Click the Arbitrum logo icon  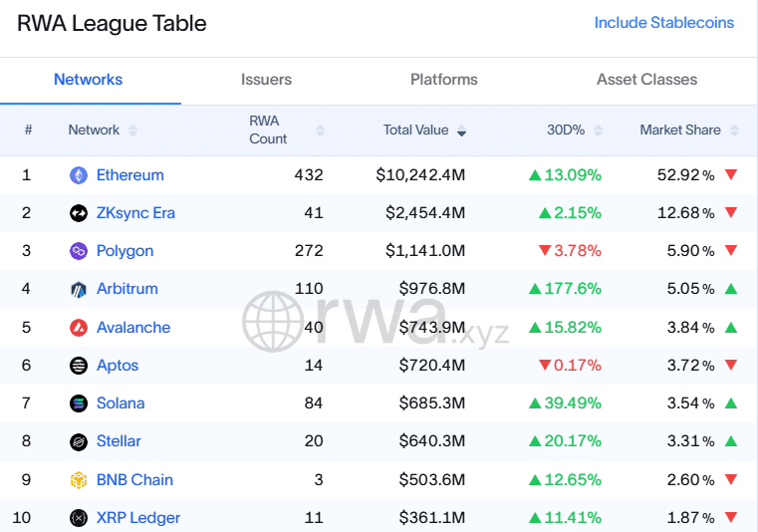click(x=78, y=290)
